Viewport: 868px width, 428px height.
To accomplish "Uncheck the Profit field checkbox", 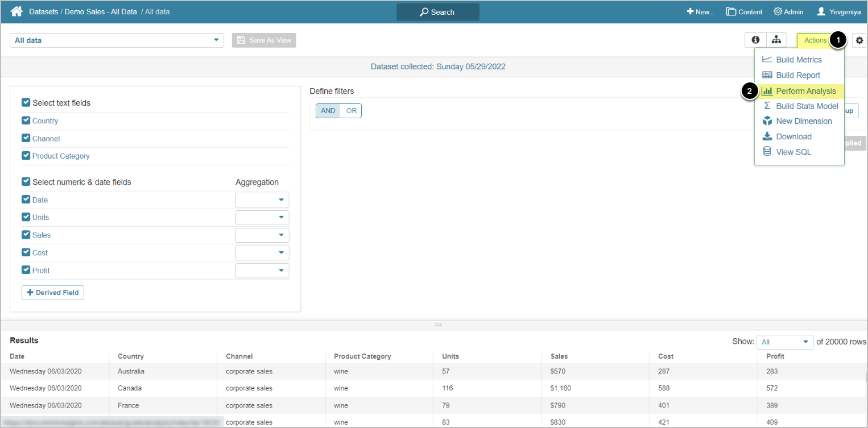I will click(26, 270).
